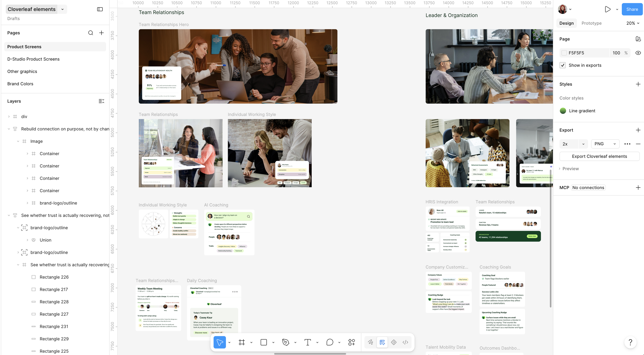This screenshot has width=644, height=355.
Task: Click the Drafts location label
Action: click(13, 19)
